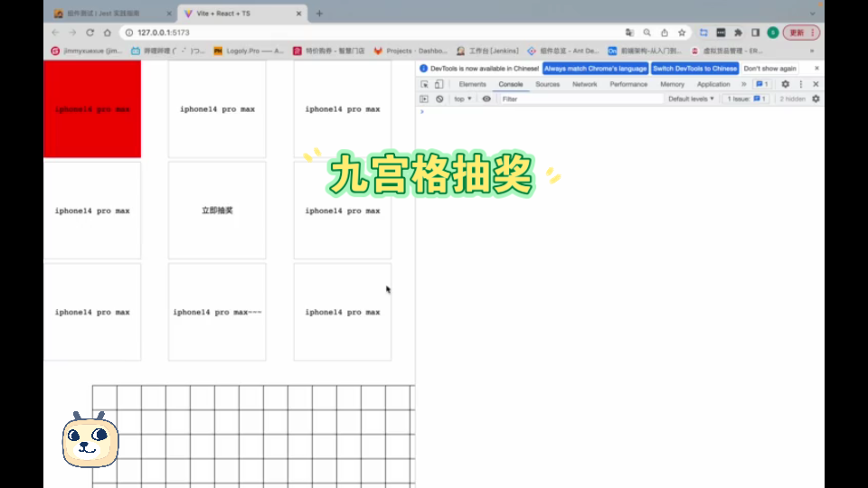View site information icon in address bar
Screen dimensions: 868x488
[x=129, y=33]
